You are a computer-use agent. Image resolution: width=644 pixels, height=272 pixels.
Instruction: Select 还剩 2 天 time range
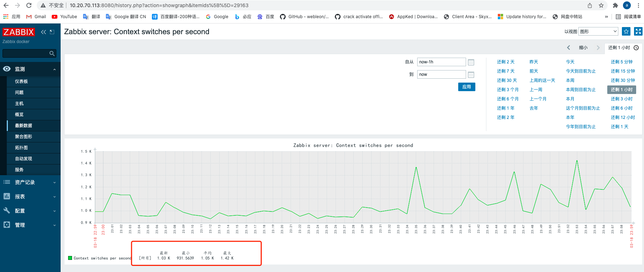[506, 62]
